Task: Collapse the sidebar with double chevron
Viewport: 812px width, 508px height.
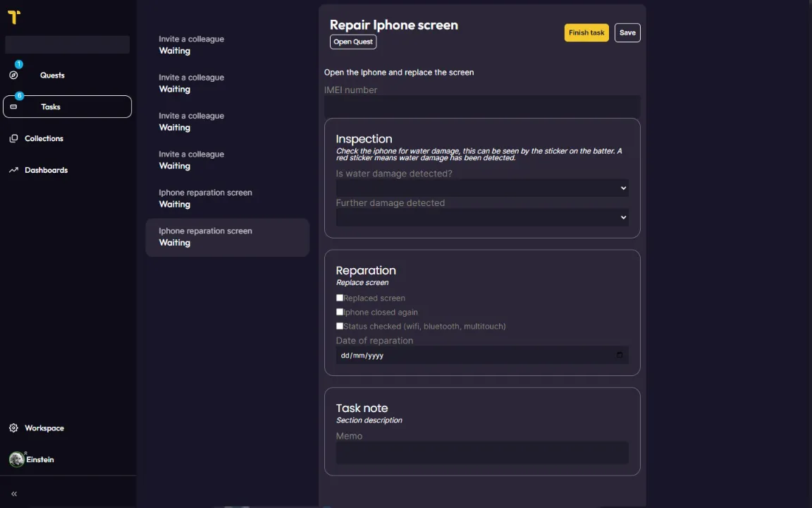Action: (x=14, y=494)
